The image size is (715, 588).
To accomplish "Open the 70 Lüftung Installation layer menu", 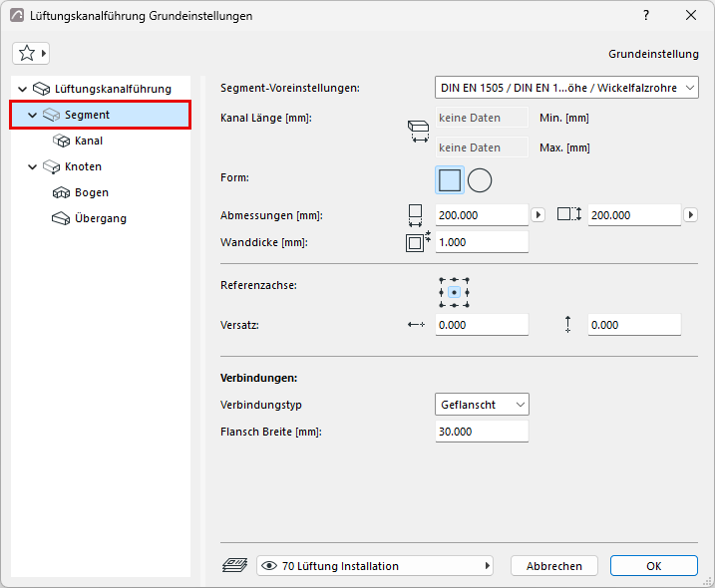I will pos(375,566).
